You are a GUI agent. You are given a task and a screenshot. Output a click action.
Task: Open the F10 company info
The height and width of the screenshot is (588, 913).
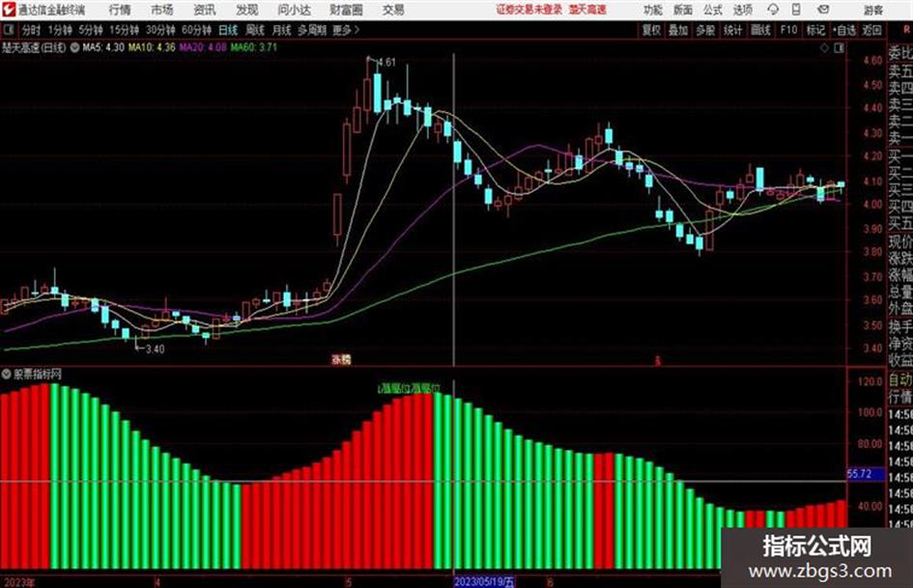pyautogui.click(x=788, y=30)
